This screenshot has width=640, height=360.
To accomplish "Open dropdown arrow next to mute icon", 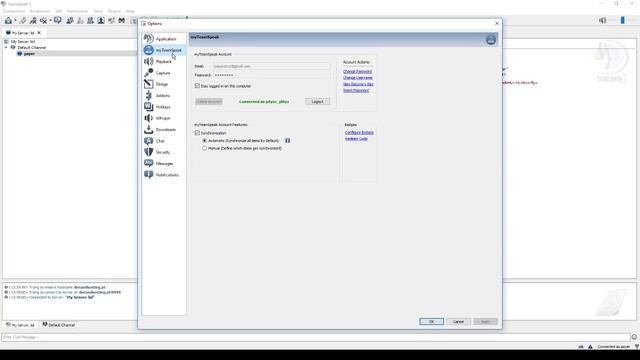I will tap(50, 20).
